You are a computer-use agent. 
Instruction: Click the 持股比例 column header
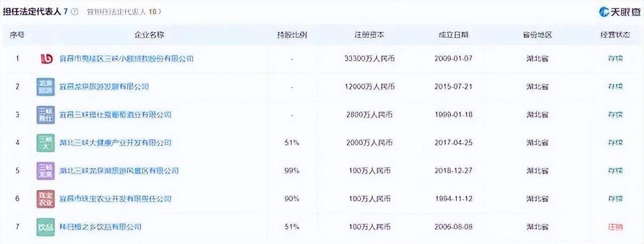click(292, 35)
